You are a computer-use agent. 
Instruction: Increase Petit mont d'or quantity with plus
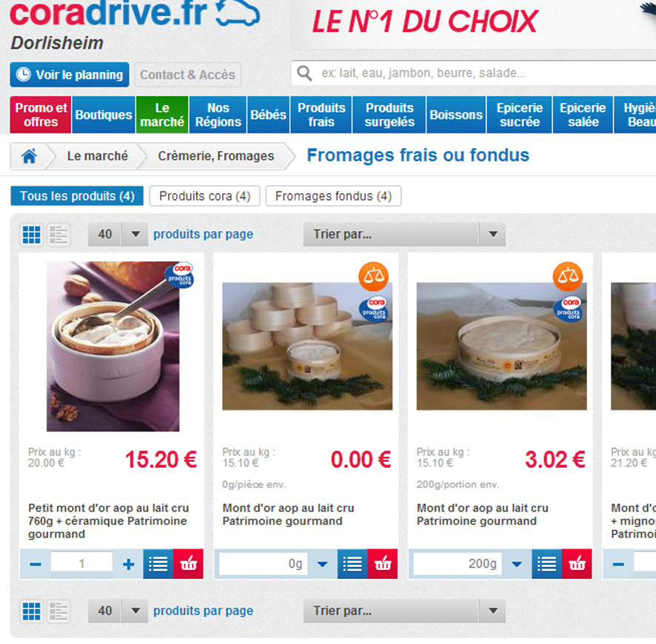[128, 564]
